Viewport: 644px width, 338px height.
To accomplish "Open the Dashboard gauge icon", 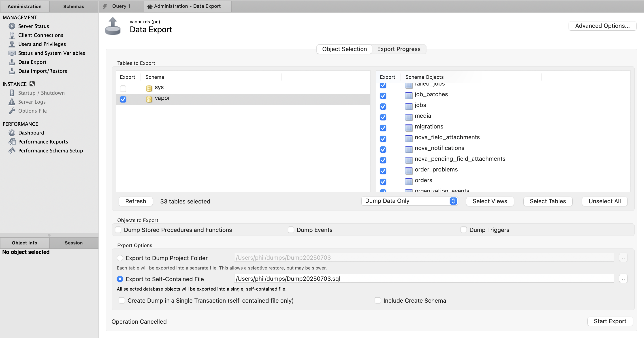I will click(x=12, y=133).
